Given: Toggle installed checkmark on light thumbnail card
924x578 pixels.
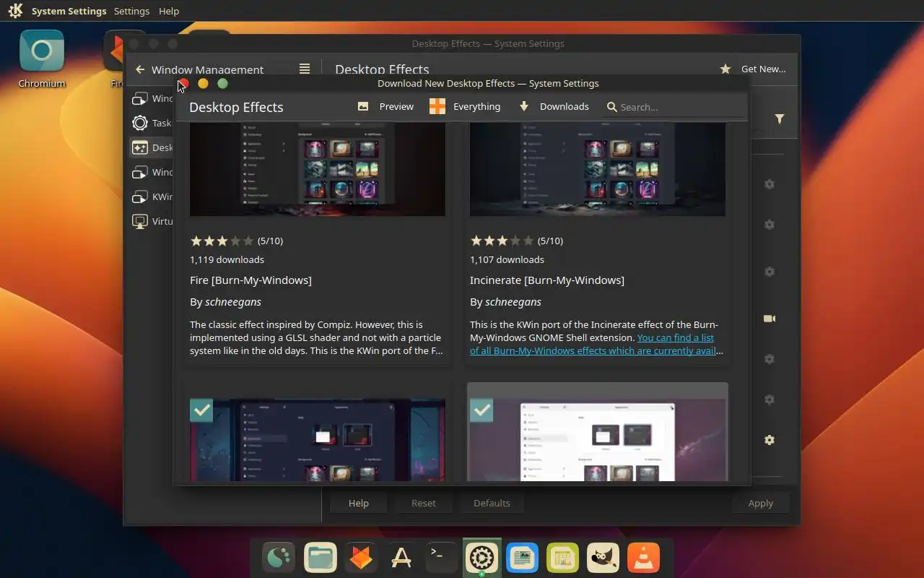Looking at the screenshot, I should click(481, 410).
